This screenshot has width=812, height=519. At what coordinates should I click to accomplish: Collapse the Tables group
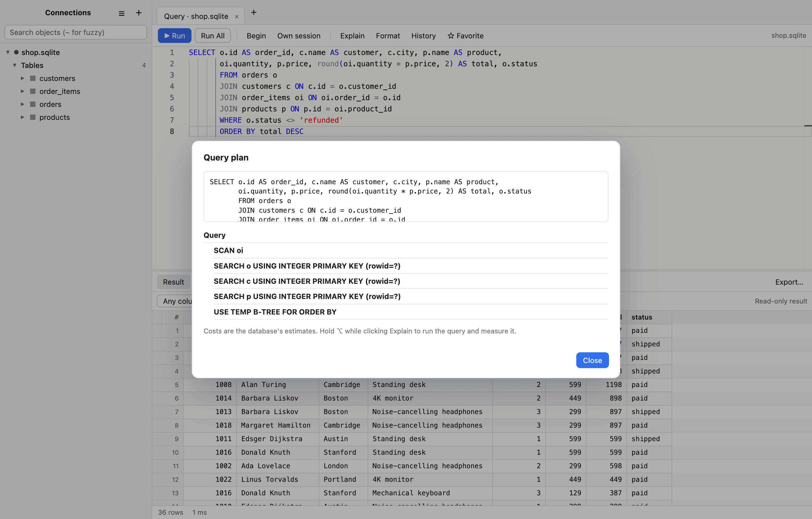click(14, 65)
